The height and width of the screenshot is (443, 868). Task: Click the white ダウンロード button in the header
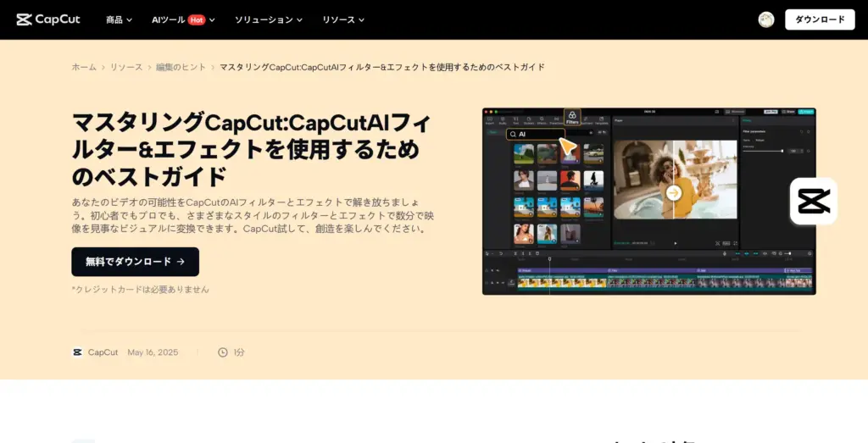[820, 19]
